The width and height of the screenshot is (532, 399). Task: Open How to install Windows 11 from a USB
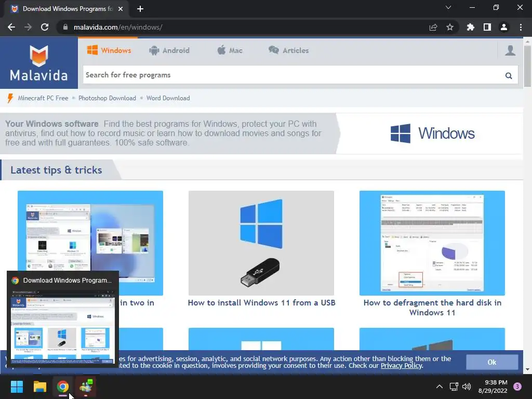[x=261, y=303]
